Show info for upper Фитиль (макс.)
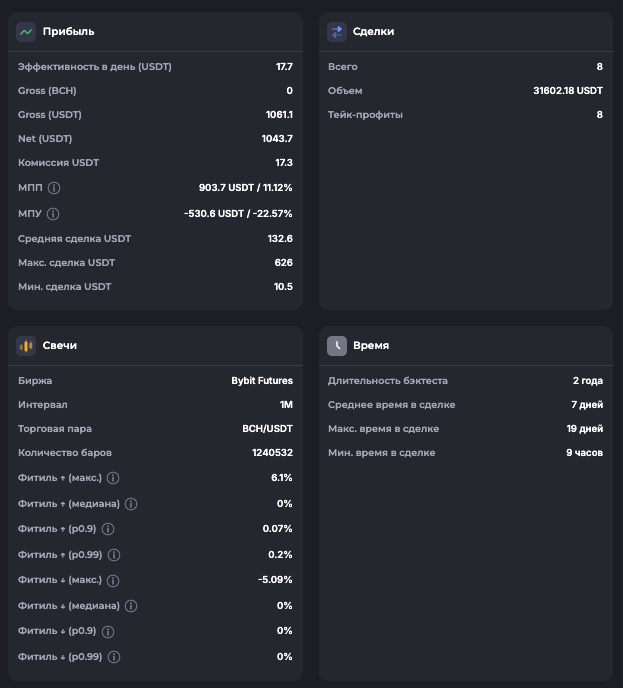 (113, 478)
